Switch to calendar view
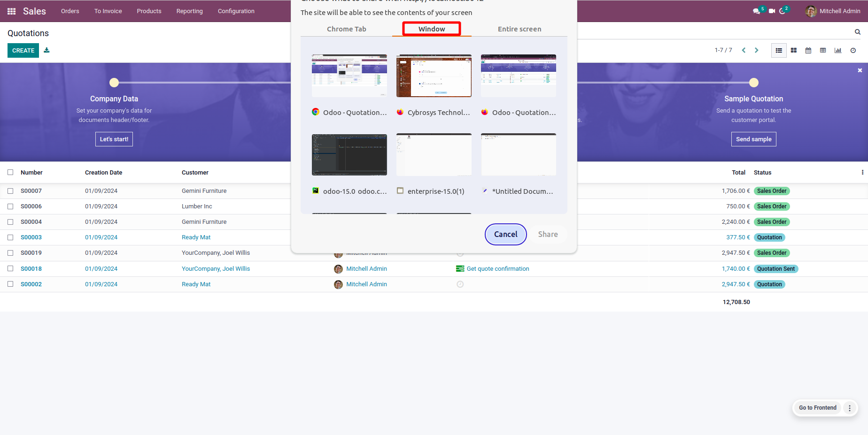868x435 pixels. 808,50
